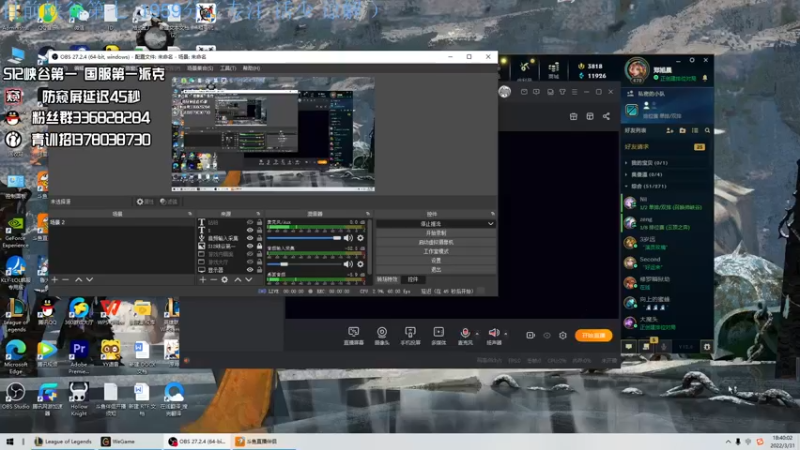The image size is (800, 450).
Task: Pop out the Audio Mixer dock panel
Action: [368, 214]
